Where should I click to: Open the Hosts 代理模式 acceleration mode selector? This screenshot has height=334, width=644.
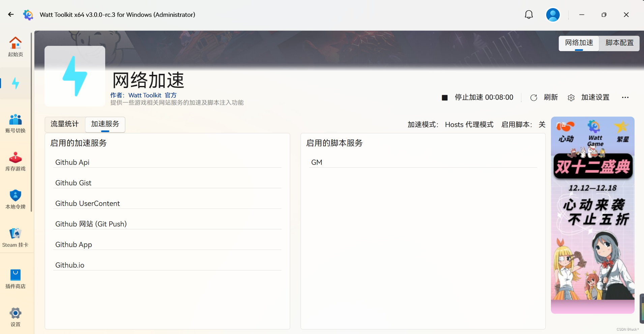pyautogui.click(x=469, y=124)
